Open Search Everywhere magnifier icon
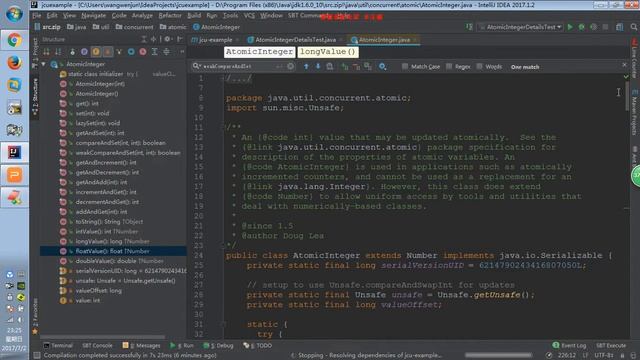Image resolution: width=640 pixels, height=360 pixels. (x=634, y=27)
